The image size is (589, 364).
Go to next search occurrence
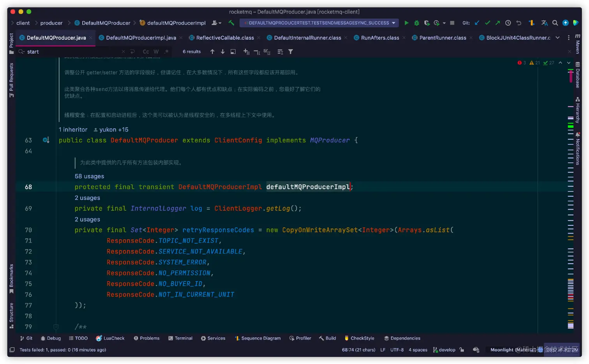tap(222, 51)
